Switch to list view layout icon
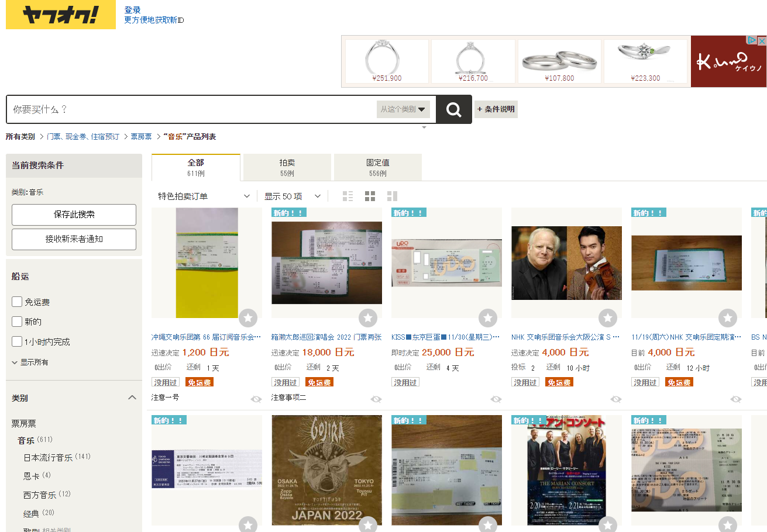This screenshot has height=532, width=767. 348,196
